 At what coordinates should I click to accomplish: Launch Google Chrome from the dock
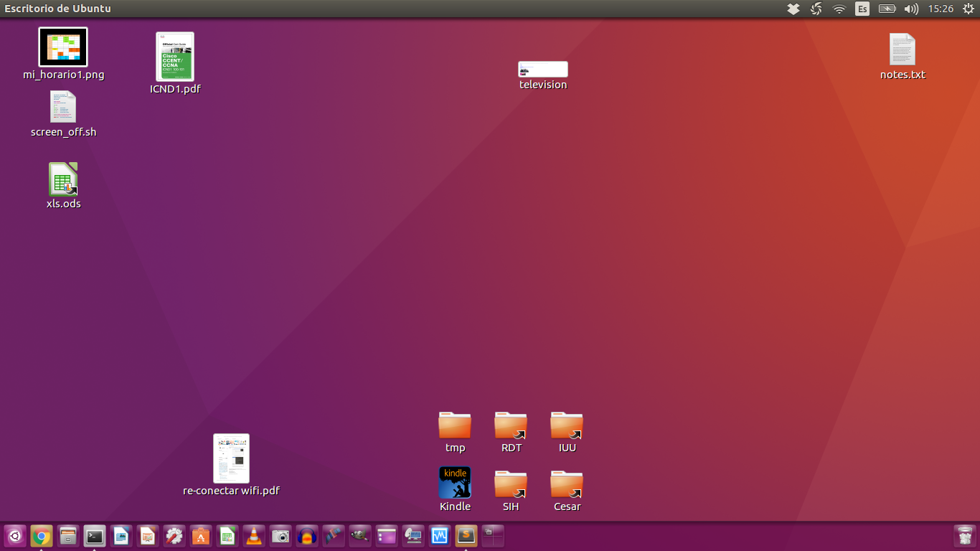pos(42,536)
